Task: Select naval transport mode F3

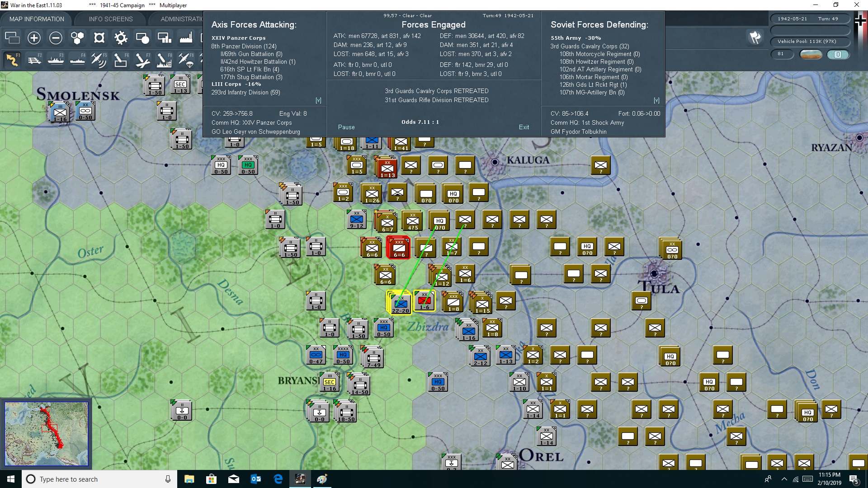Action: click(x=56, y=60)
